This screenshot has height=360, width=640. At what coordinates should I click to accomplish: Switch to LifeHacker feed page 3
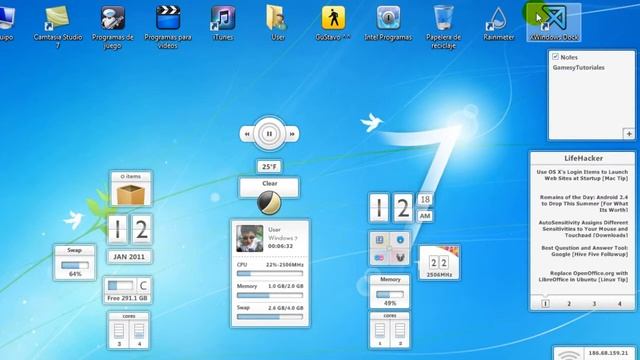click(594, 303)
